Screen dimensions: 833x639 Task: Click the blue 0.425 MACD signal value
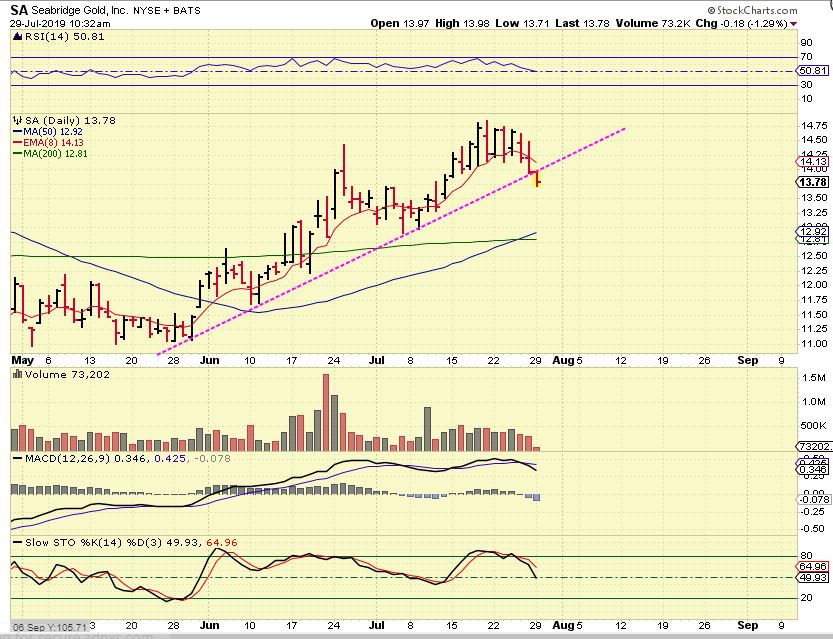170,458
